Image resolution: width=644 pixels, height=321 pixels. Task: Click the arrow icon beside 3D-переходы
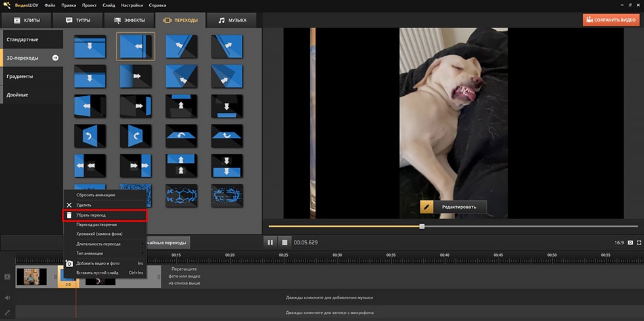point(55,58)
